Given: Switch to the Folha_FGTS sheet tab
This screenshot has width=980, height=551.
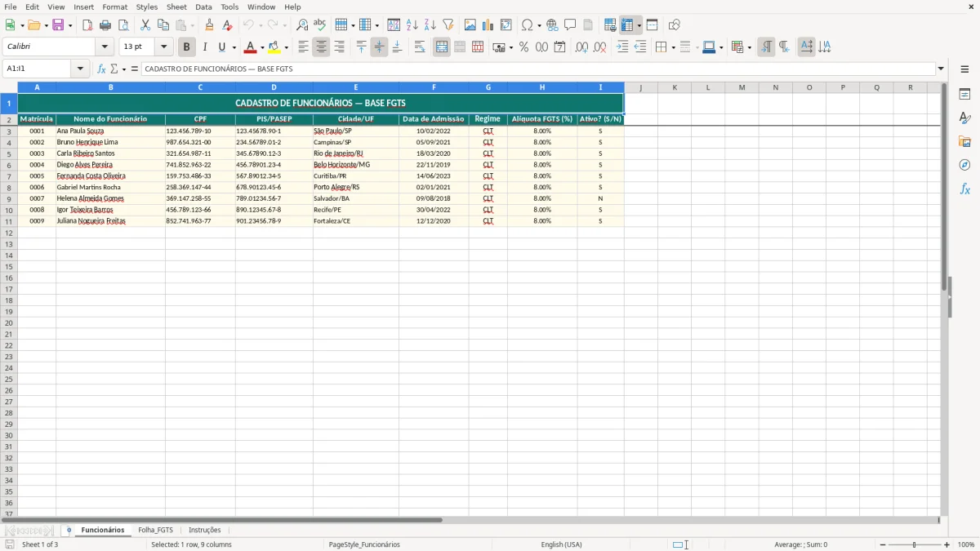Looking at the screenshot, I should [x=155, y=530].
